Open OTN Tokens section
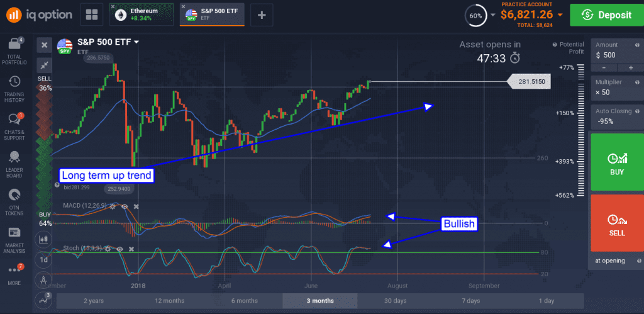Viewport: 644px width, 314px height. 14,202
